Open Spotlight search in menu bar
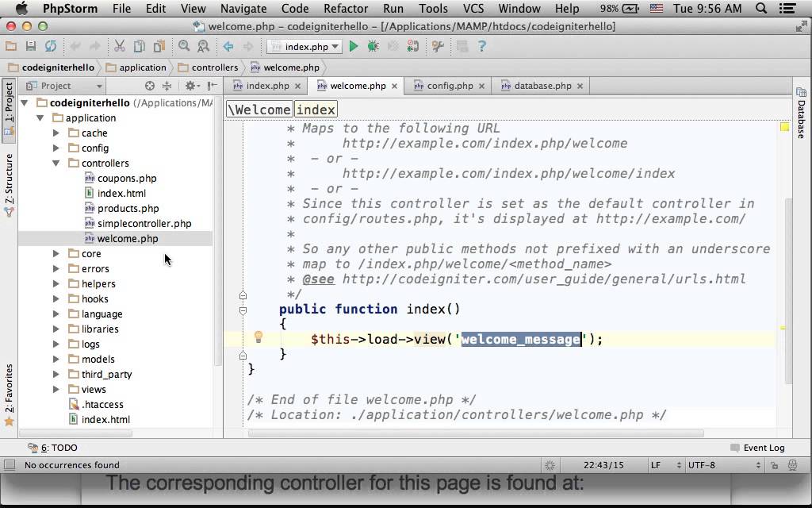812x508 pixels. click(x=760, y=8)
